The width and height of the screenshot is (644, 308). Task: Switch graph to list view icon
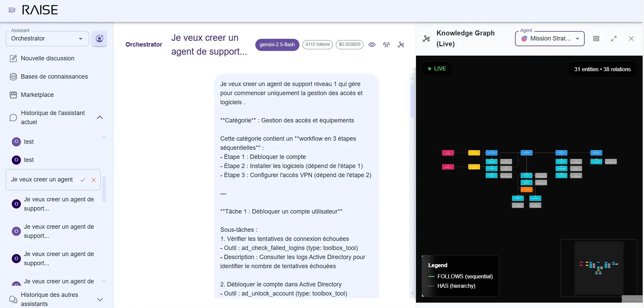(596, 39)
